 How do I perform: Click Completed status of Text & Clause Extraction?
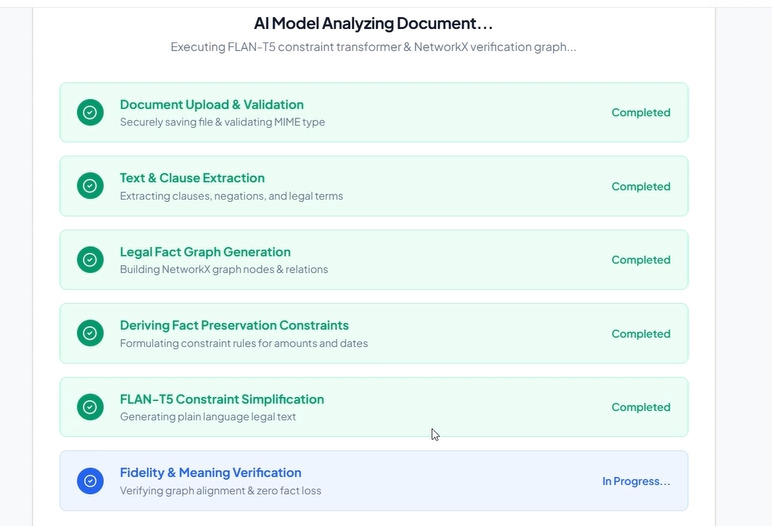coord(641,186)
